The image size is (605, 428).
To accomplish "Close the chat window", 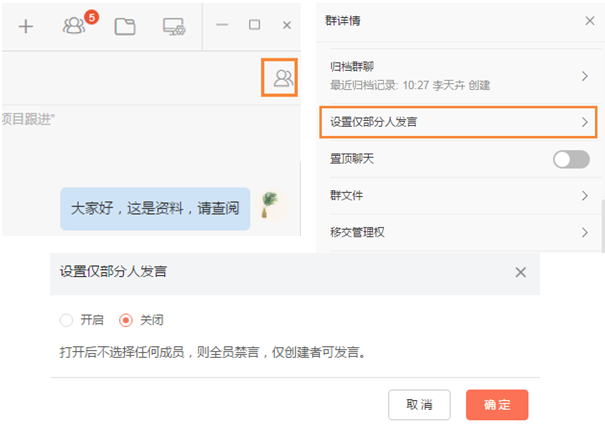I will 287,25.
